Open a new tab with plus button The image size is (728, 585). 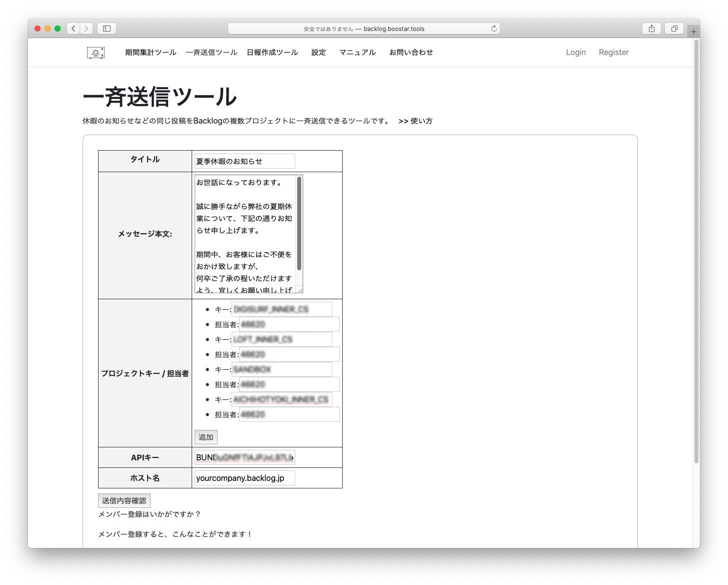click(x=693, y=32)
